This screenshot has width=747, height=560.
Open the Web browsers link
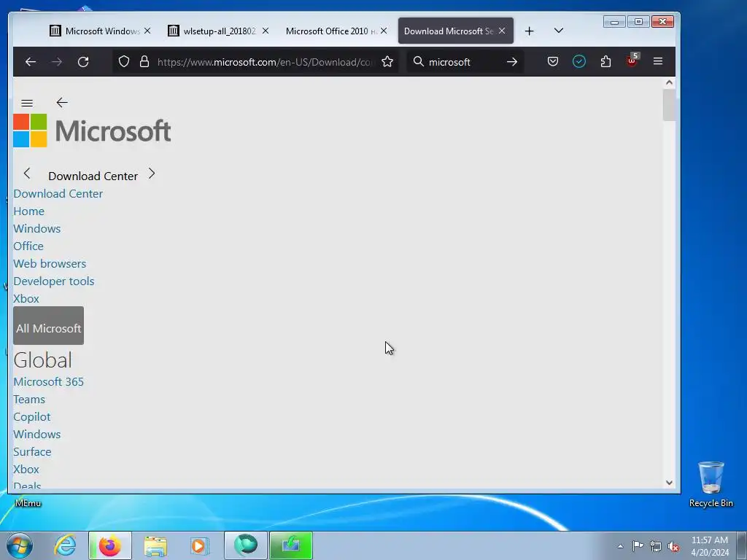pos(50,264)
